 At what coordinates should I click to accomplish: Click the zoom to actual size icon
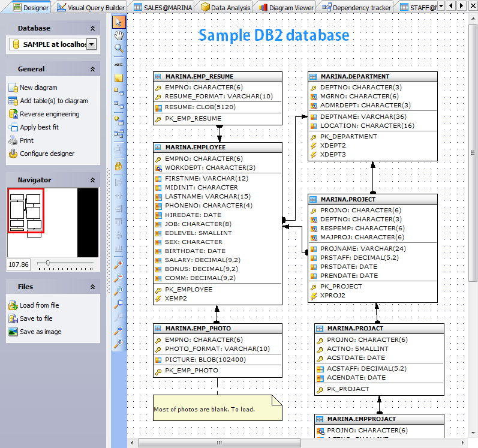coord(119,291)
